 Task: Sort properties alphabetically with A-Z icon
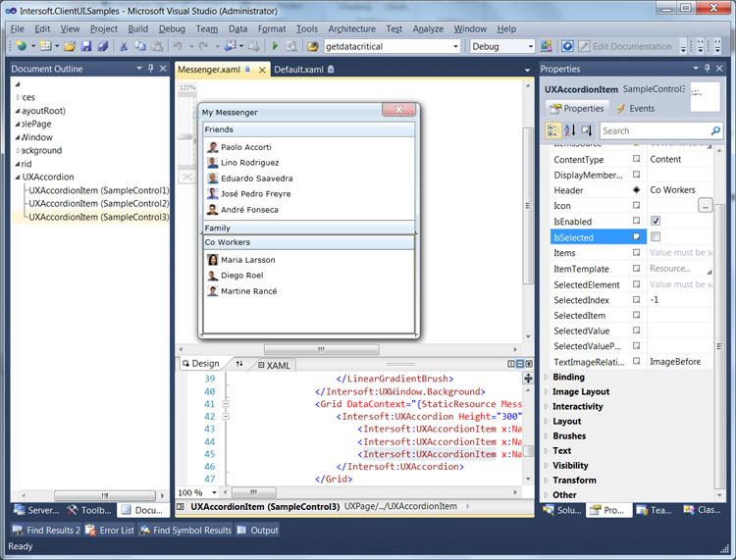pos(569,130)
